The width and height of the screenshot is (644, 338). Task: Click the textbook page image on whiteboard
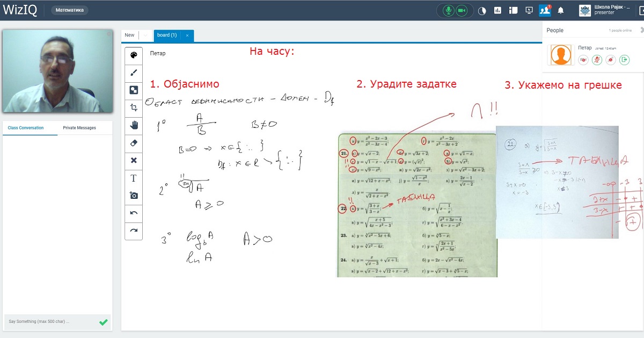point(418,205)
